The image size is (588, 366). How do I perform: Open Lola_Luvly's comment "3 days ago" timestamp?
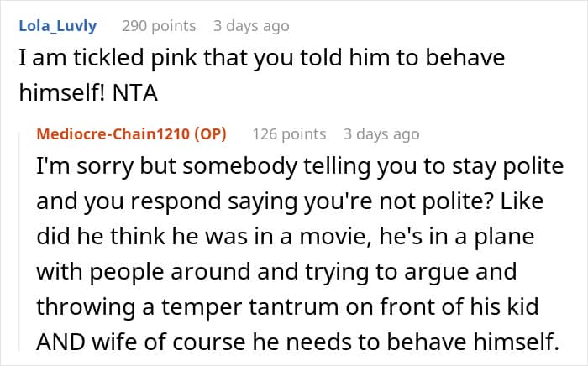pyautogui.click(x=250, y=26)
